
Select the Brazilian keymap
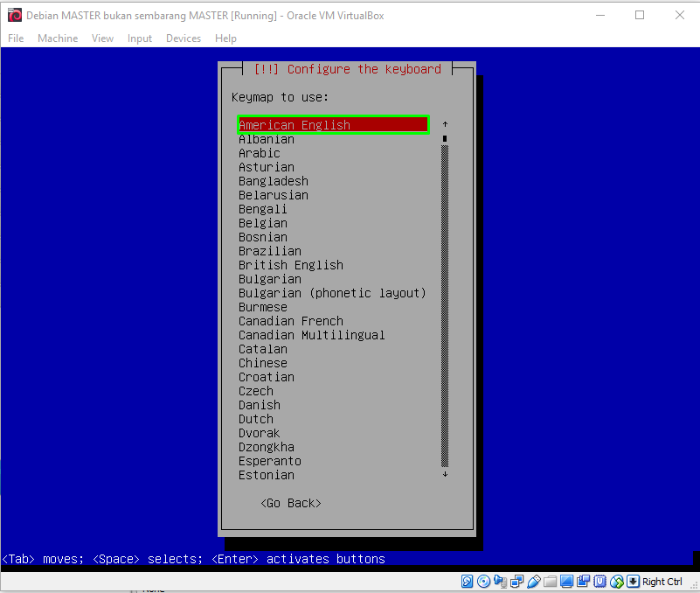click(x=270, y=251)
